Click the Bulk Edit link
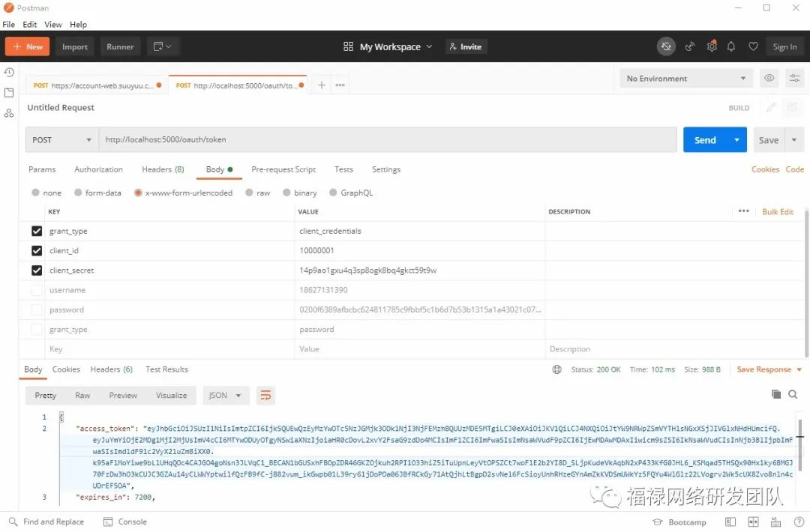The image size is (810, 532). [778, 211]
